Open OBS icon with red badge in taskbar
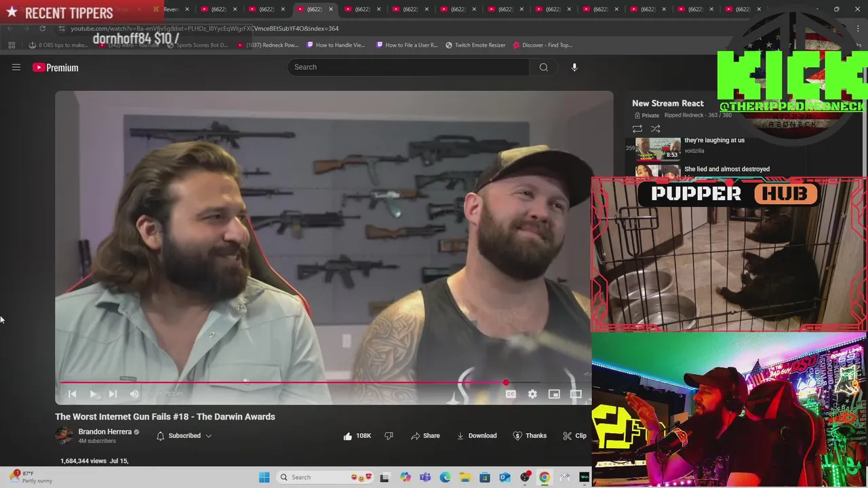The height and width of the screenshot is (488, 868). pyautogui.click(x=525, y=477)
